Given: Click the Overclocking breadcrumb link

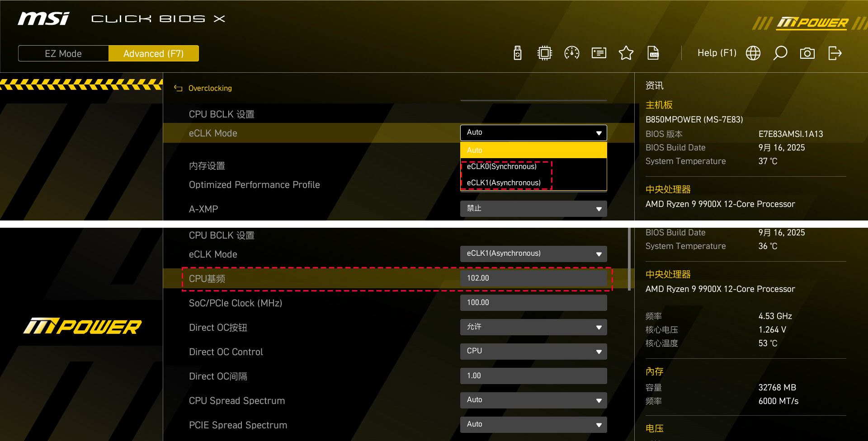Looking at the screenshot, I should pos(210,88).
